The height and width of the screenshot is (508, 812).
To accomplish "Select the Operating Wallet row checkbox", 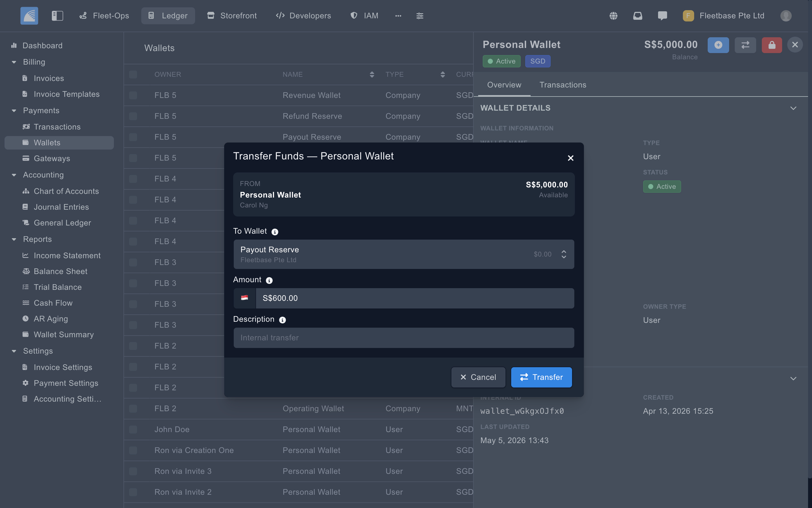I will point(133,409).
